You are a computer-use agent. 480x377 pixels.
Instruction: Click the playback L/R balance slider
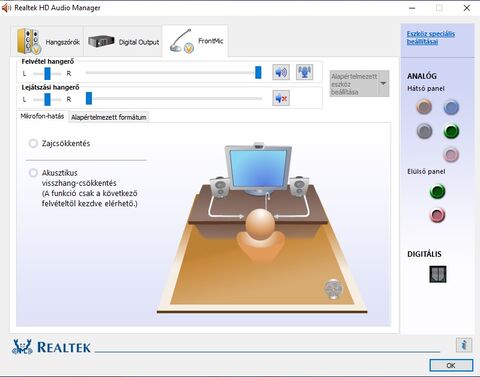click(47, 99)
